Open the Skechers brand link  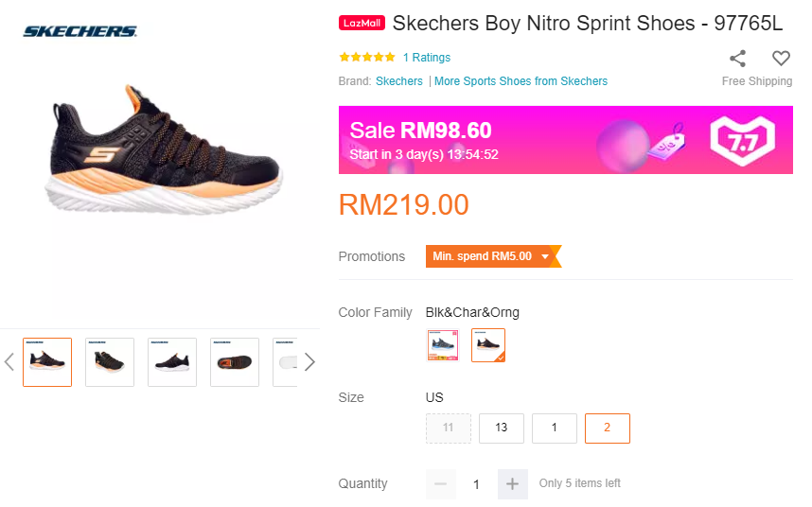pyautogui.click(x=399, y=81)
